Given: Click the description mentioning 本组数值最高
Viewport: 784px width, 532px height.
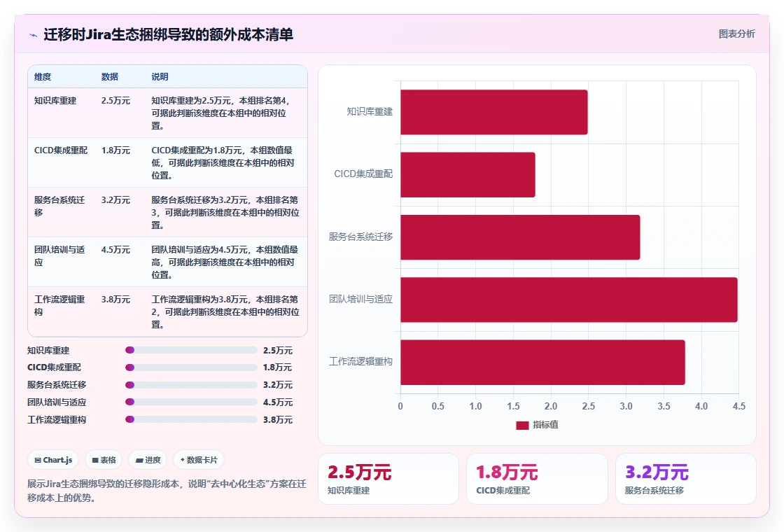Looking at the screenshot, I should (x=225, y=262).
